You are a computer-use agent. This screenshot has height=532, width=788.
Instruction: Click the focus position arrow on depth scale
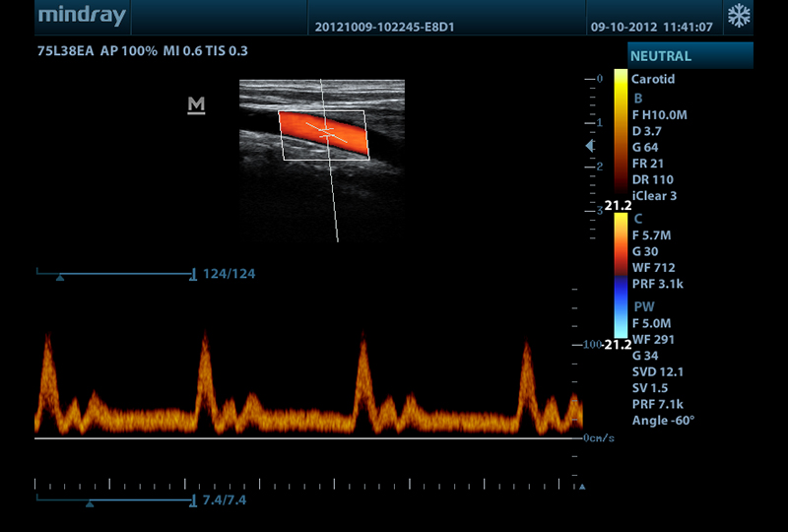[590, 146]
